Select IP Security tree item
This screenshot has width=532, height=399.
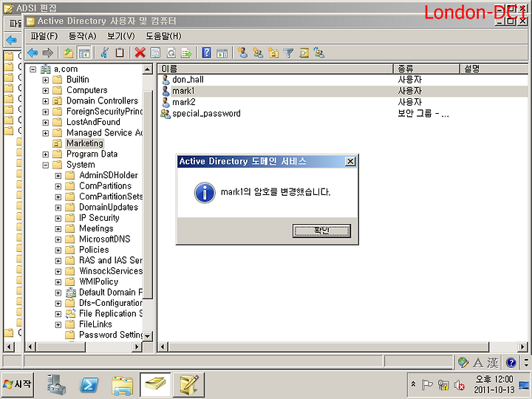tap(99, 218)
